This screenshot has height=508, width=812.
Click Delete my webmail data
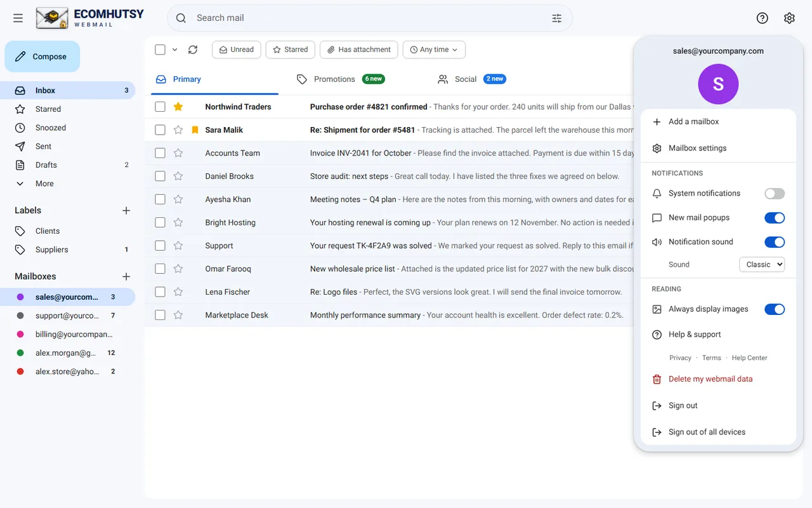(718, 379)
